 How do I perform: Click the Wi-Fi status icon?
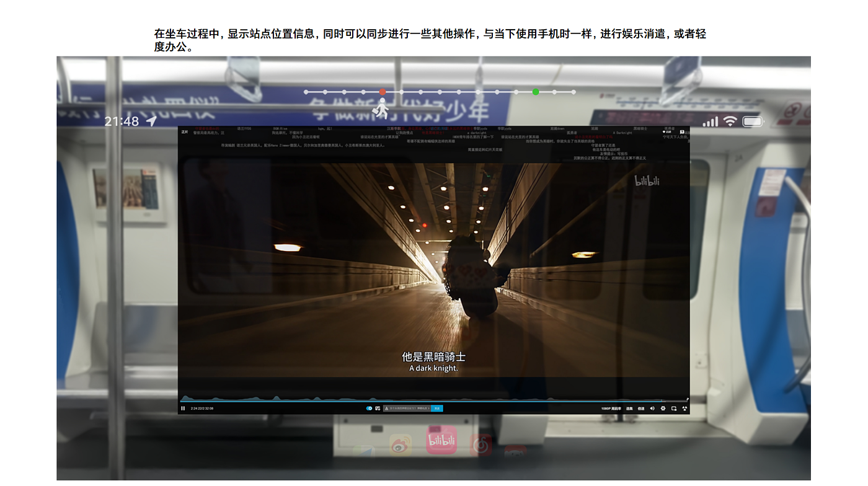coord(730,122)
